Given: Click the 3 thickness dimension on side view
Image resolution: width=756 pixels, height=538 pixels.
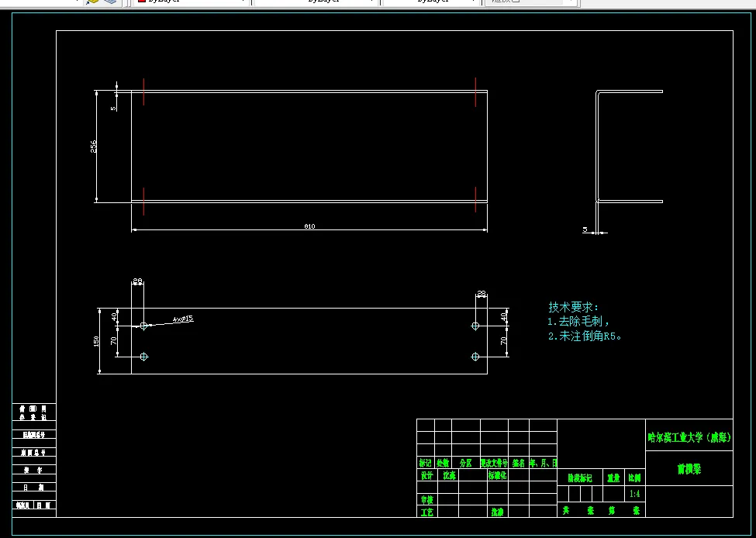Looking at the screenshot, I should (585, 230).
